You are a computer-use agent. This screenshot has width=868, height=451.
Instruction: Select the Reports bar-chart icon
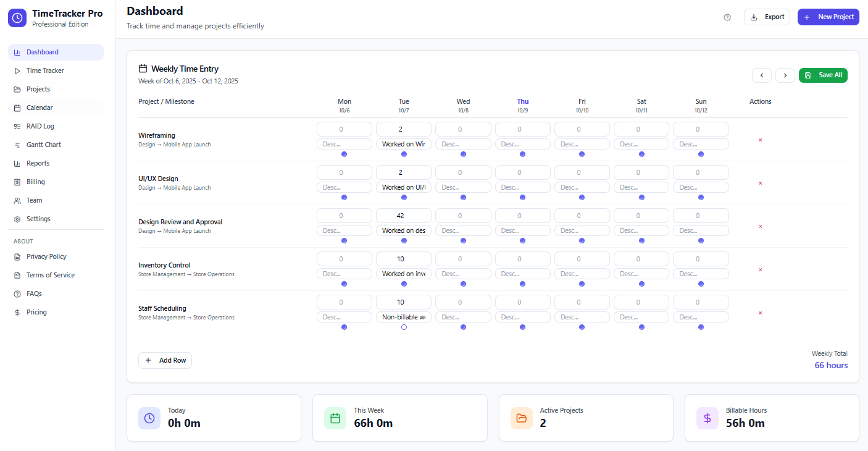18,163
